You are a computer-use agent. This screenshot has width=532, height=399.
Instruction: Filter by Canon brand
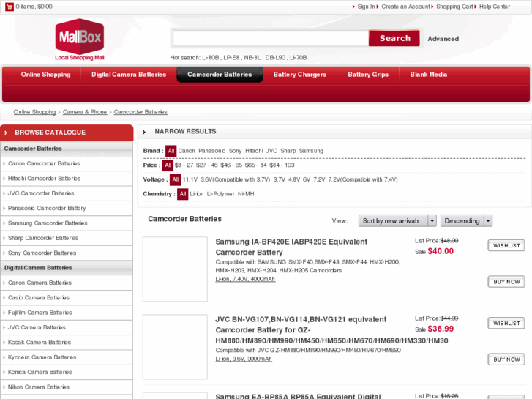point(187,151)
